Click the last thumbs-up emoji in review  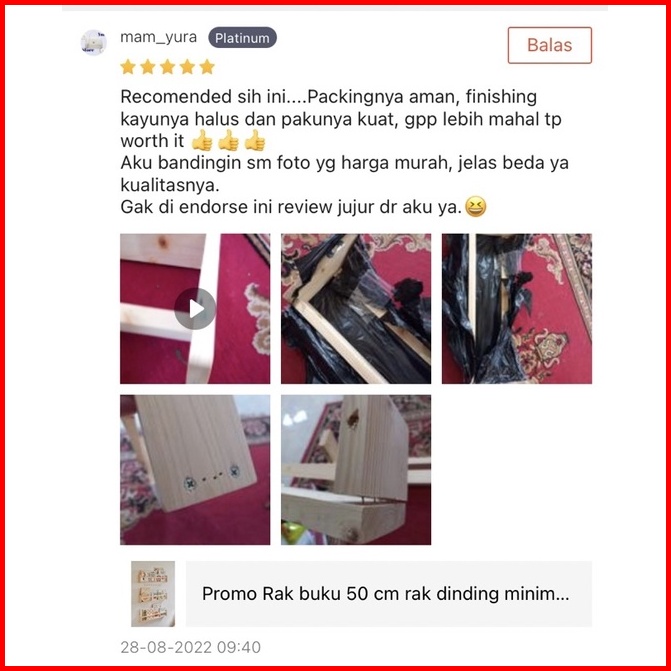(255, 140)
